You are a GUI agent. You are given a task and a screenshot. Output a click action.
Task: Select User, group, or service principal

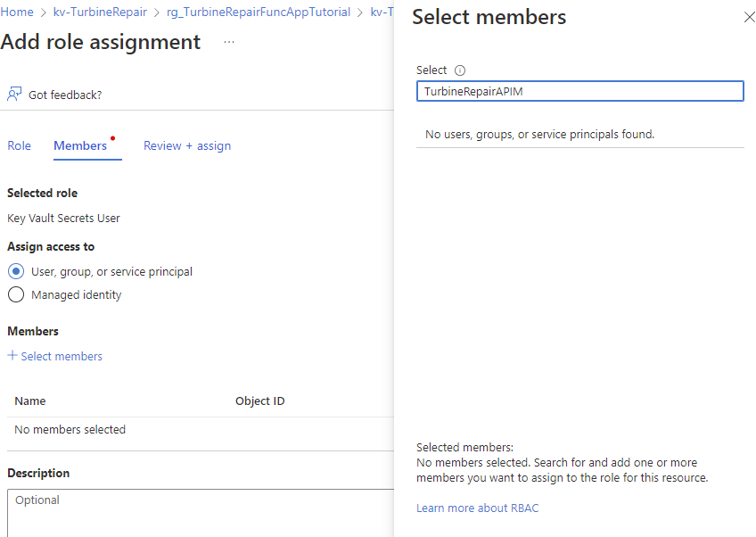(16, 271)
